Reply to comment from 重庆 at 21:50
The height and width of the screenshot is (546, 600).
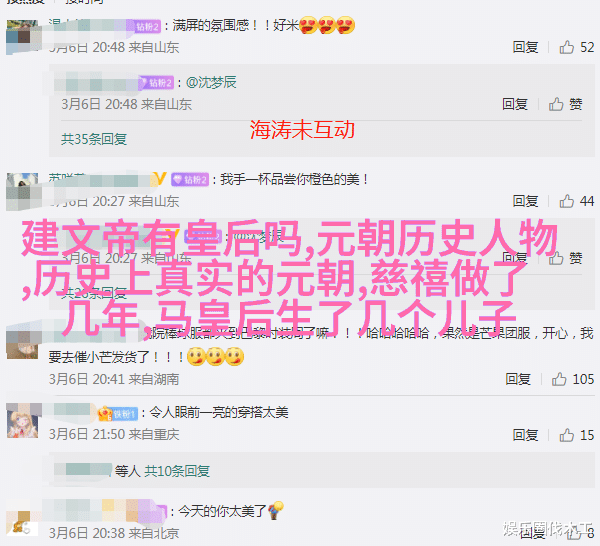(525, 435)
